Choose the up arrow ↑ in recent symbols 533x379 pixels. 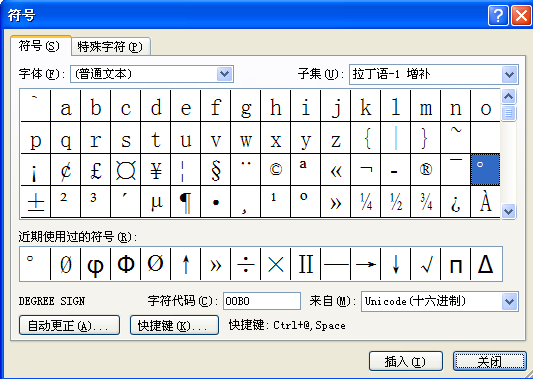tap(186, 264)
